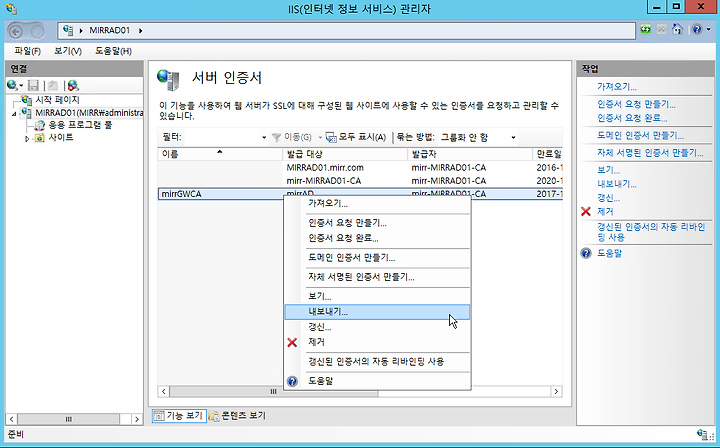Switch to Features View (기능 보기) tab
The height and width of the screenshot is (448, 720).
(179, 415)
